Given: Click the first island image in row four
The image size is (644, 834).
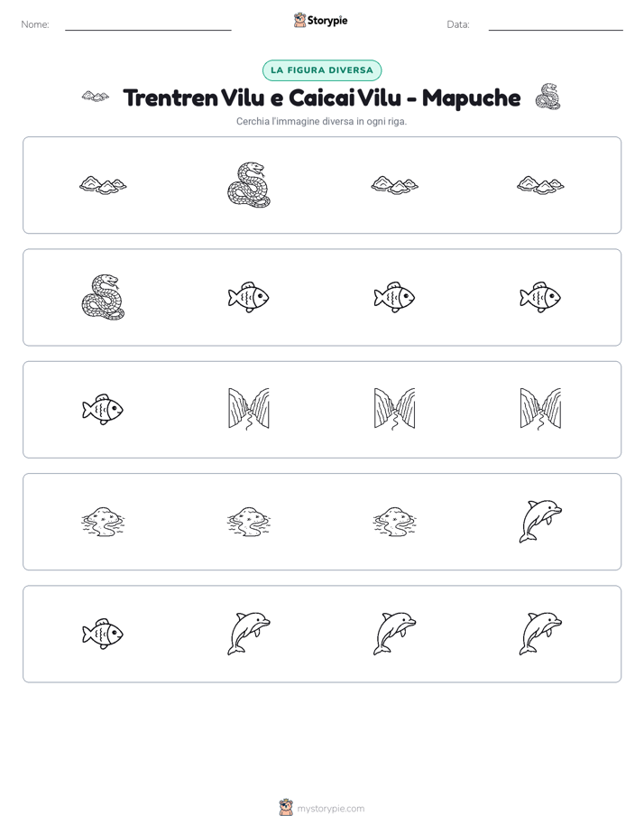Looking at the screenshot, I should [103, 522].
